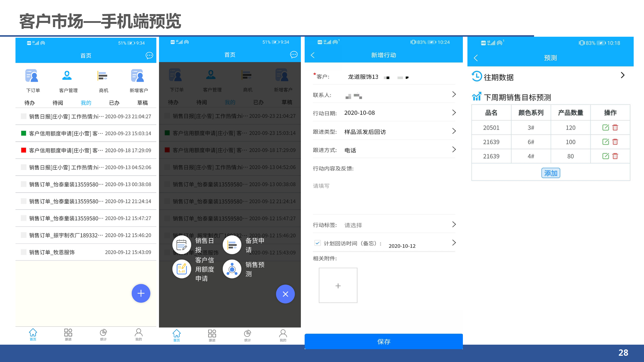Check box for 振宇制衣厂 order row on first phone
Image resolution: width=644 pixels, height=362 pixels.
click(23, 235)
